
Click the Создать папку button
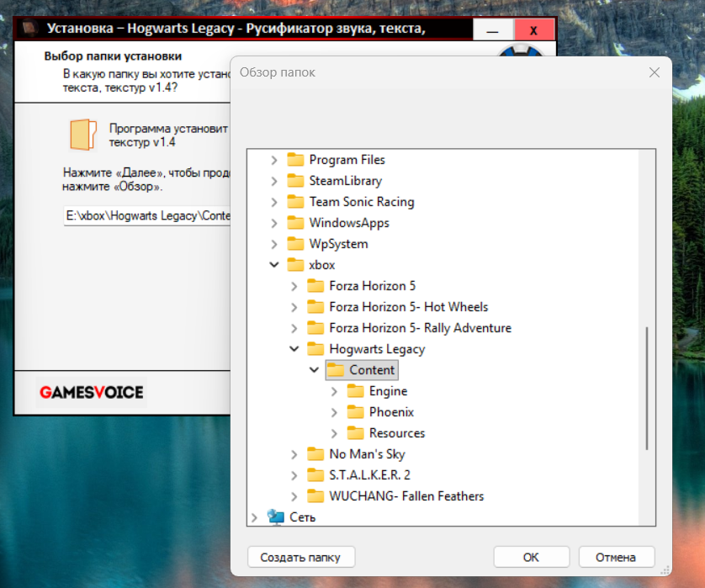pos(301,557)
